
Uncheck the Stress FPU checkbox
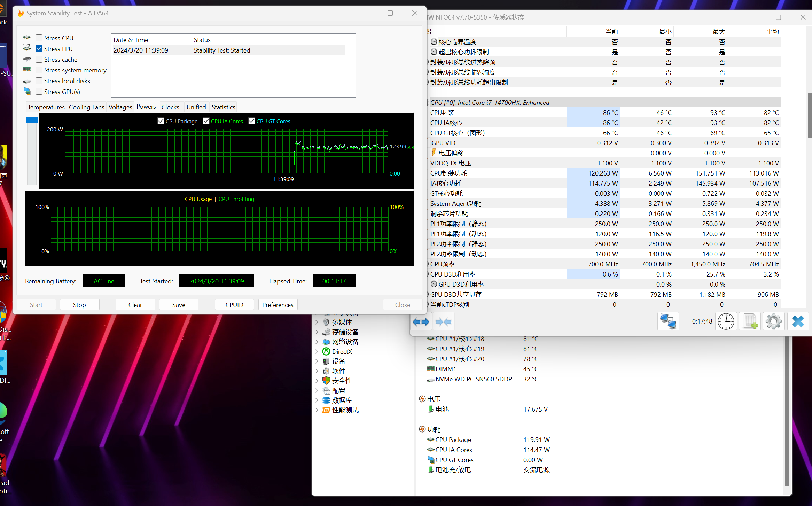tap(39, 49)
